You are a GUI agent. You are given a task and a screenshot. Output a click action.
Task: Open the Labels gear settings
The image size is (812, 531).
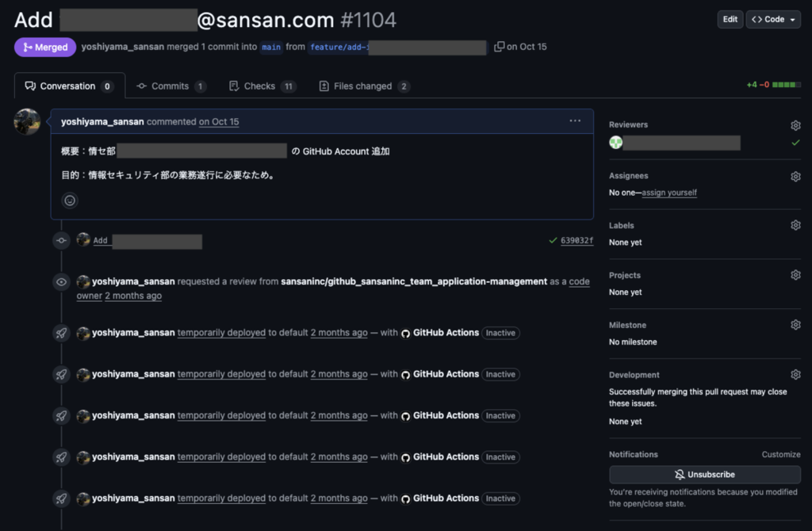tap(795, 225)
